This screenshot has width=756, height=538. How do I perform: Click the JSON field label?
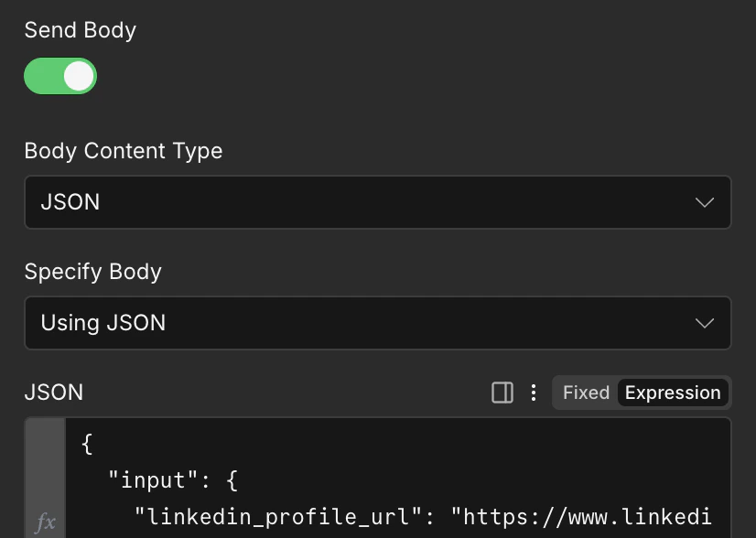54,393
